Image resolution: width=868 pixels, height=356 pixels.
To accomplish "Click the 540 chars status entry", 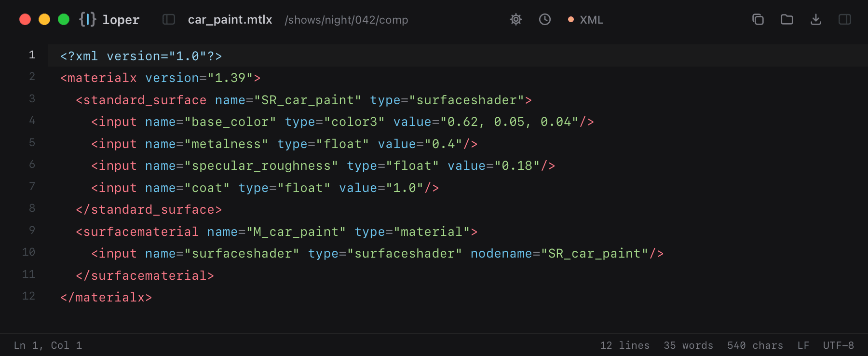I will tap(755, 345).
